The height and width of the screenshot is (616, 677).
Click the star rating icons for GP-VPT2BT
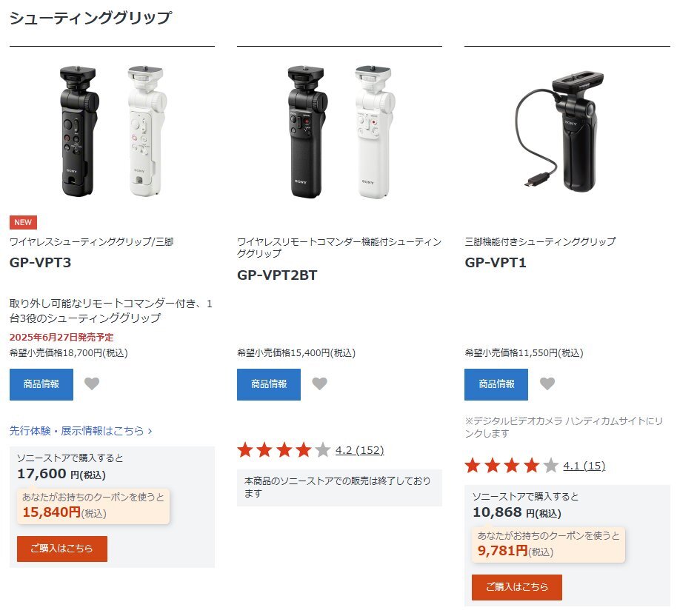tap(284, 450)
